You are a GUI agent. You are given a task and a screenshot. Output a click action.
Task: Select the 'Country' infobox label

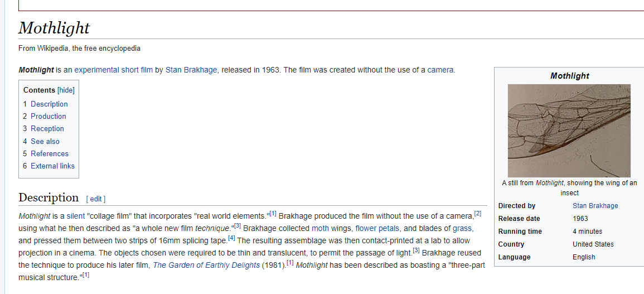(x=511, y=244)
